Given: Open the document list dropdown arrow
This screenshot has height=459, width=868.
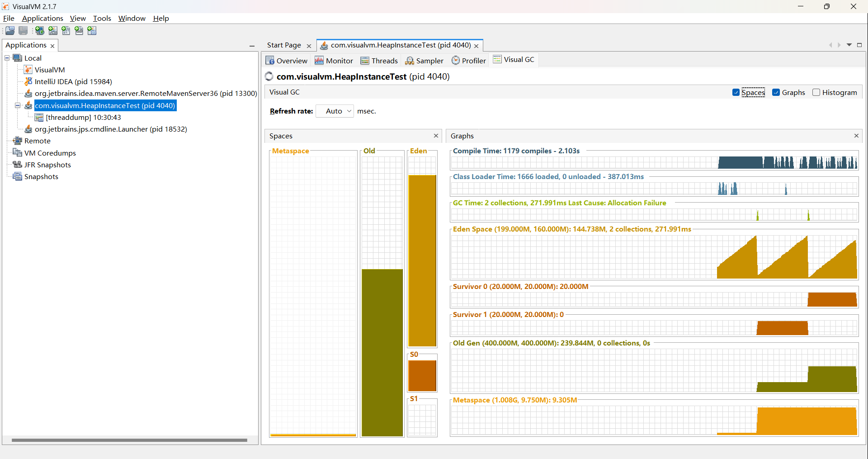Looking at the screenshot, I should point(849,45).
